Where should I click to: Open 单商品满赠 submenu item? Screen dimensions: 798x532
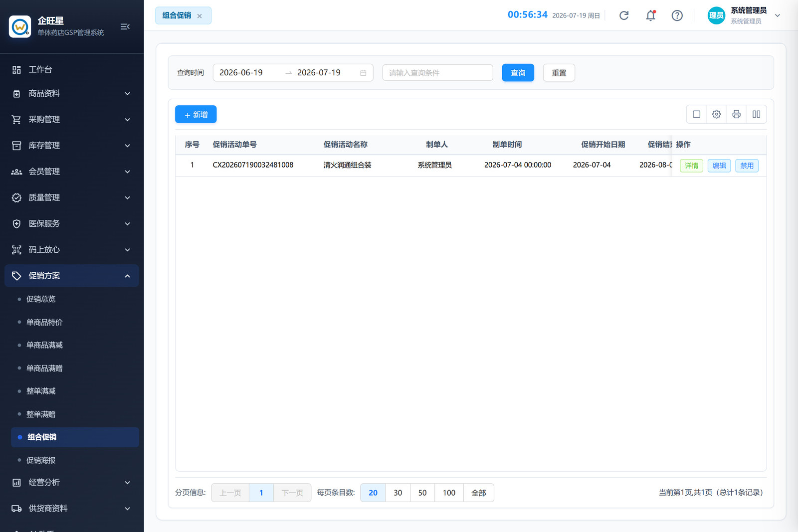[x=75, y=368]
